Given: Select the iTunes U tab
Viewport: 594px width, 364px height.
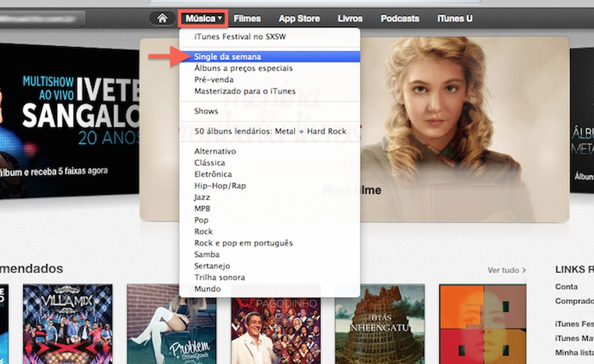Looking at the screenshot, I should tap(453, 18).
